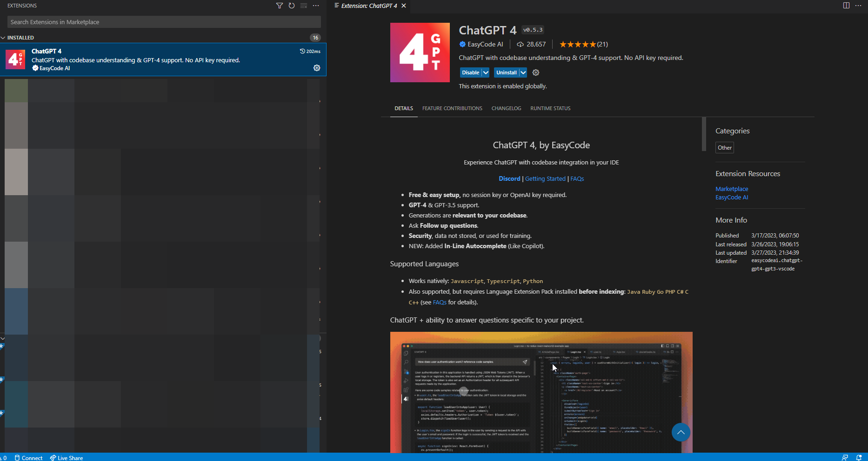Image resolution: width=868 pixels, height=461 pixels.
Task: Click the scroll-to-top round arrow button
Action: coord(681,432)
